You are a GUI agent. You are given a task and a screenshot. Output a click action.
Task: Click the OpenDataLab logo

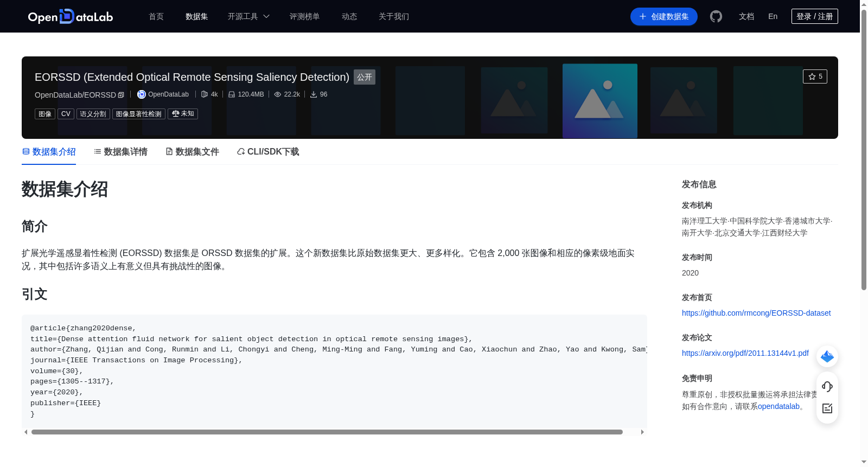click(71, 16)
